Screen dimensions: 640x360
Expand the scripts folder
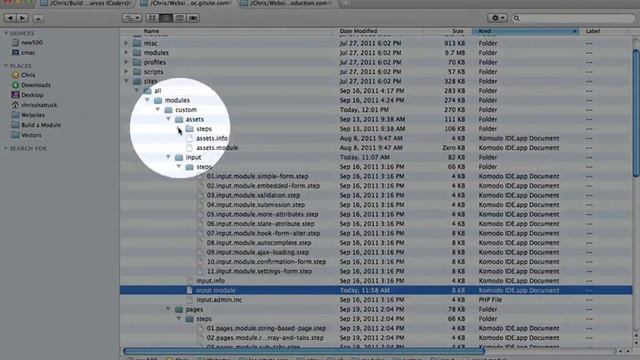pyautogui.click(x=126, y=71)
